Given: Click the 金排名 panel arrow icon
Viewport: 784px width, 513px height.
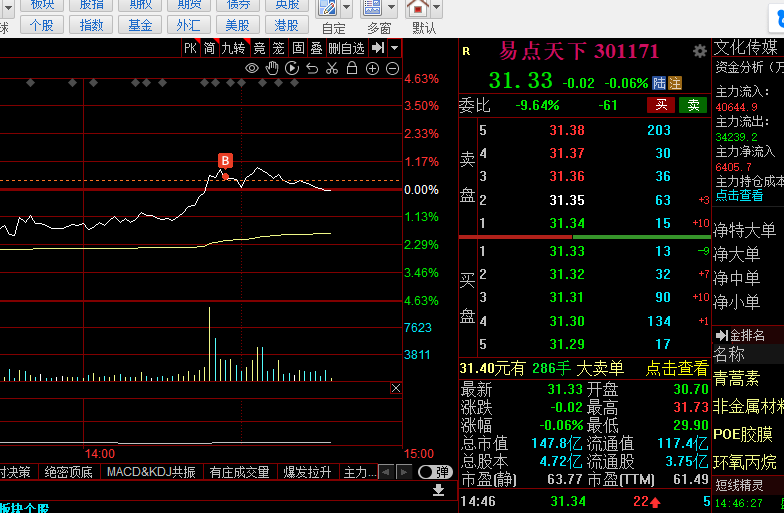Looking at the screenshot, I should pyautogui.click(x=722, y=336).
